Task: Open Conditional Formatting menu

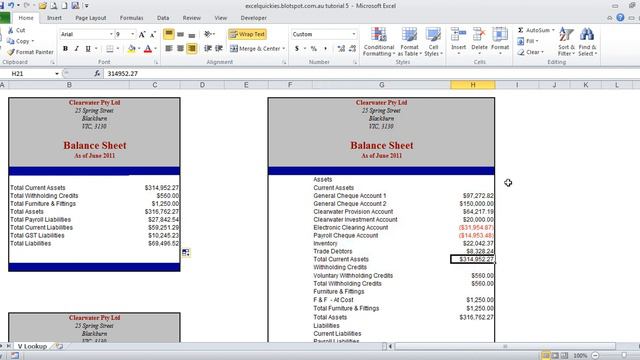Action: pyautogui.click(x=379, y=42)
